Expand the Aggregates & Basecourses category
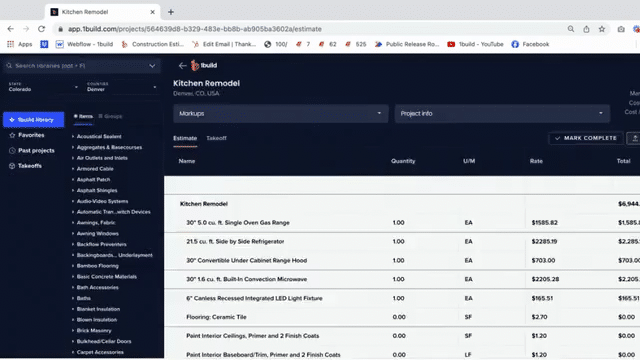This screenshot has width=640, height=360. [x=107, y=147]
